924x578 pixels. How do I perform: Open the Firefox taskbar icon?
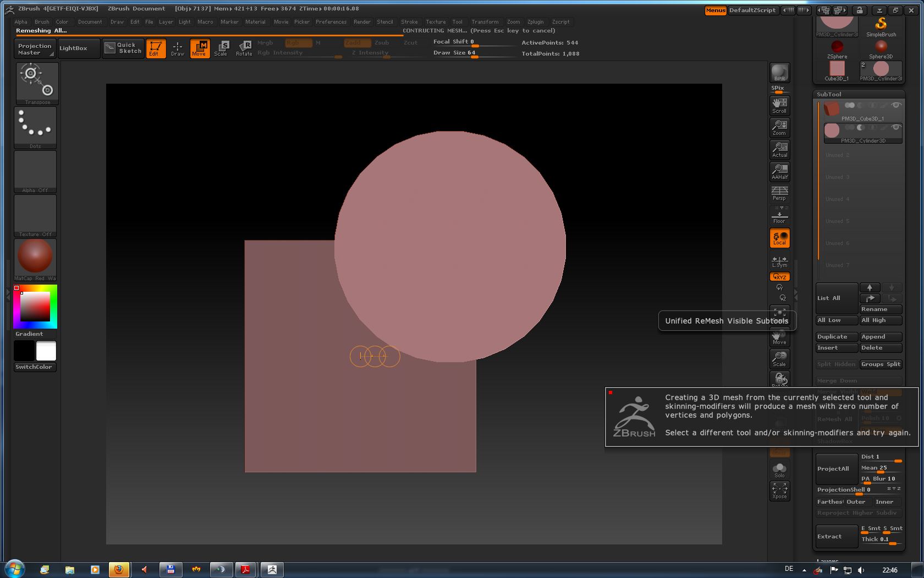coord(119,570)
